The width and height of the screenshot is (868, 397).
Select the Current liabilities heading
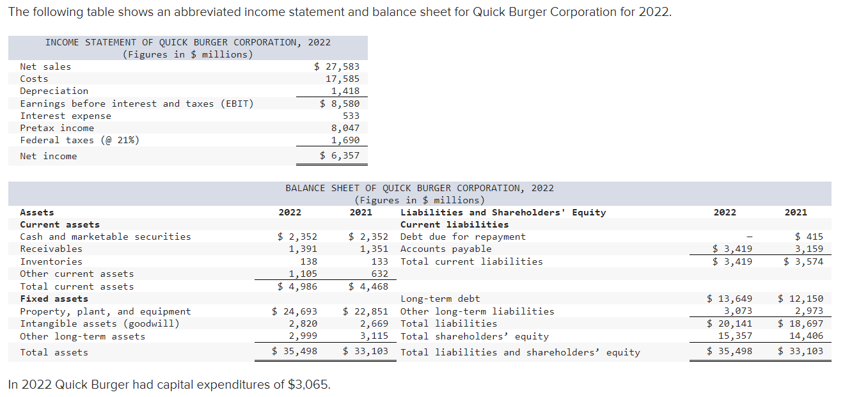click(455, 224)
